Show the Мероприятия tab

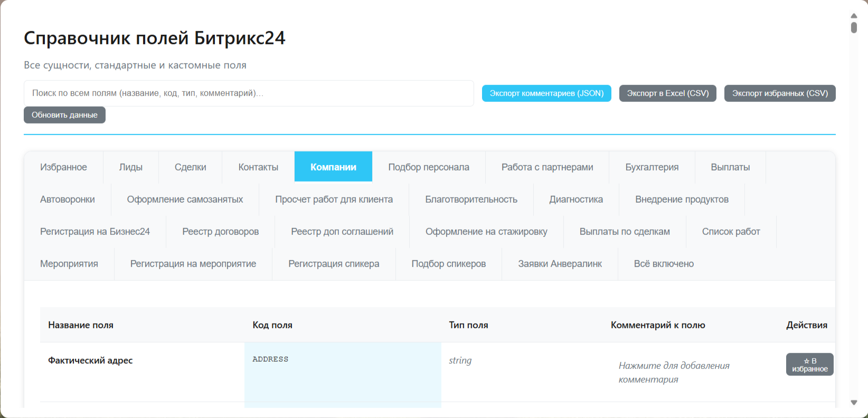tap(69, 264)
